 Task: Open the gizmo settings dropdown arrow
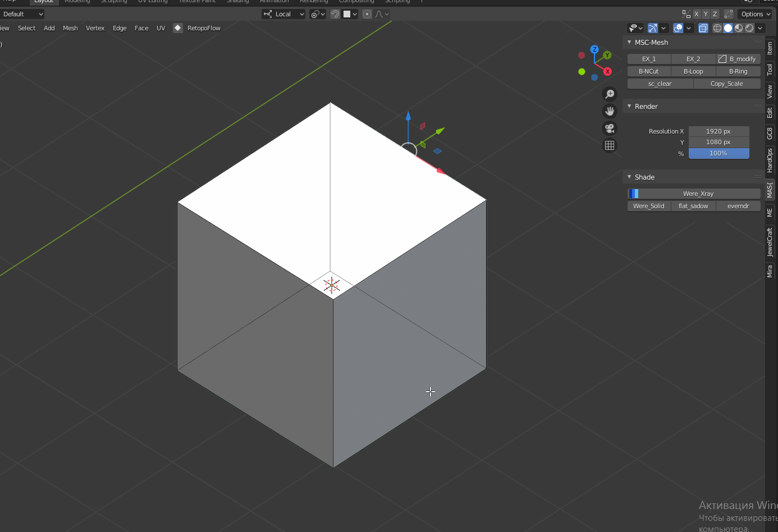click(663, 28)
